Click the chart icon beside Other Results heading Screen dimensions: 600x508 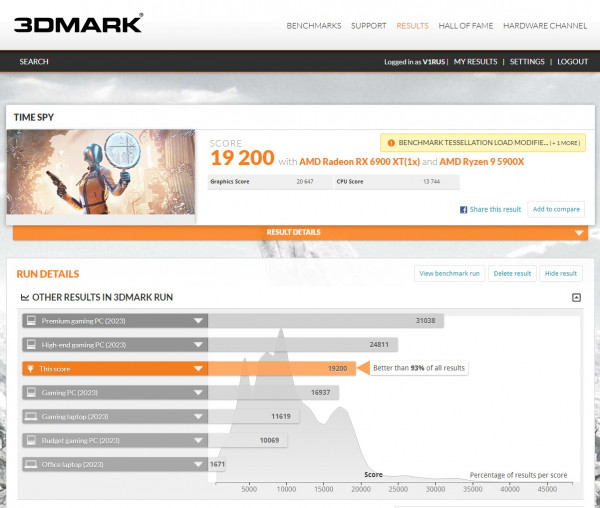[x=25, y=297]
